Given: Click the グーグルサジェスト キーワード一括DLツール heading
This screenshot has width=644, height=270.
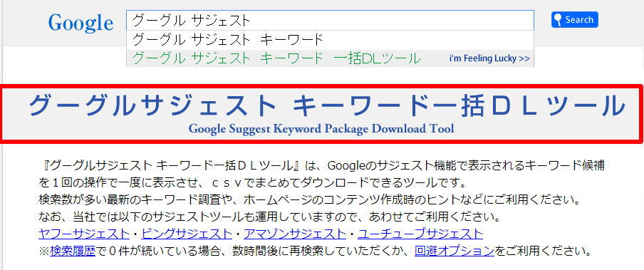Looking at the screenshot, I should pos(326,105).
